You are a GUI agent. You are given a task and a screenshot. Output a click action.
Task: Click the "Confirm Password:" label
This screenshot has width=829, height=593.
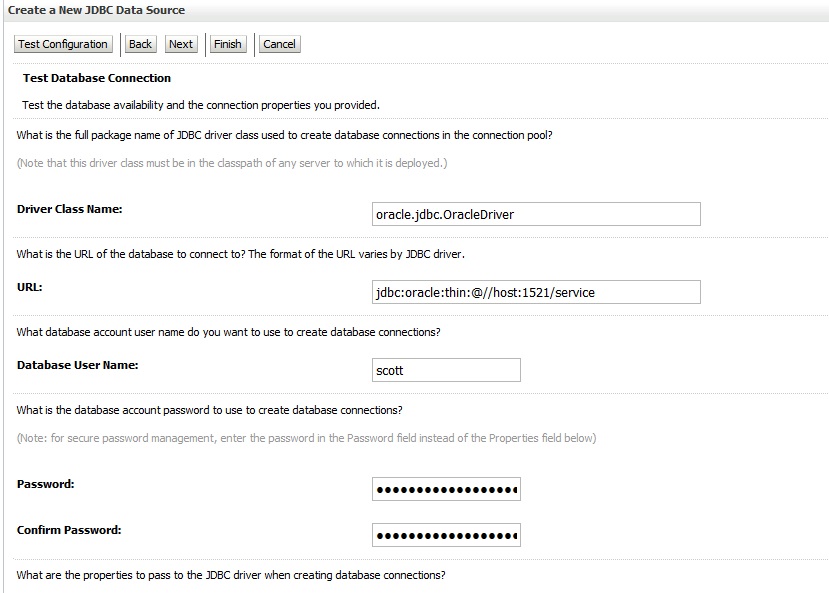click(x=69, y=530)
